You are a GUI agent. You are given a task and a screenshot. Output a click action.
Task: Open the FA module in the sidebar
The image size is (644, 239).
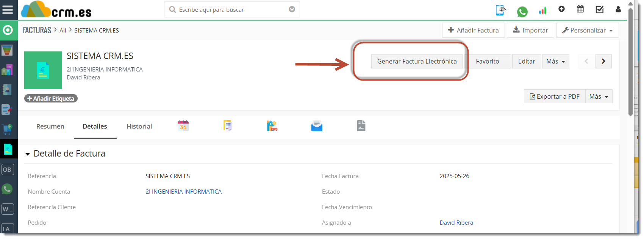point(8,228)
